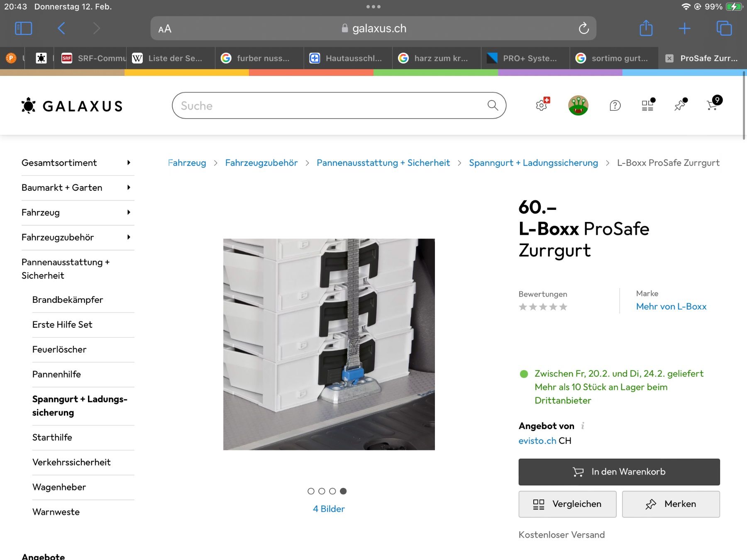
Task: Open the L-Boxx ProSafe product image
Action: tap(329, 344)
